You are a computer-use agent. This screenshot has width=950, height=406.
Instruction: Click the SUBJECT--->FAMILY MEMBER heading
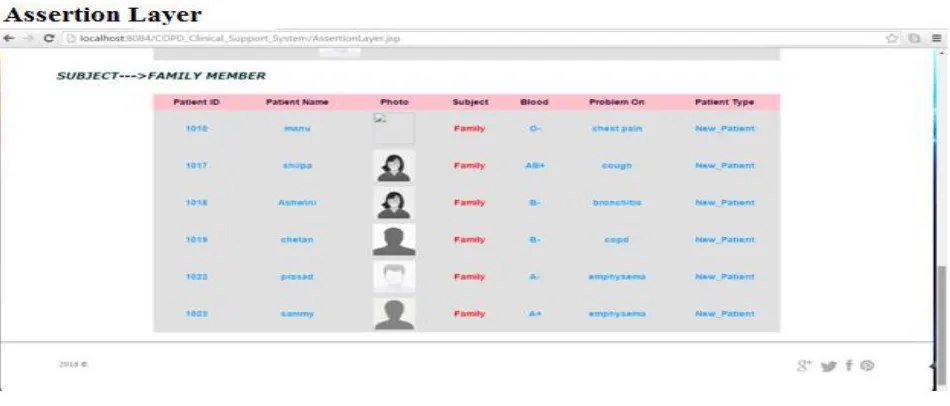point(161,76)
